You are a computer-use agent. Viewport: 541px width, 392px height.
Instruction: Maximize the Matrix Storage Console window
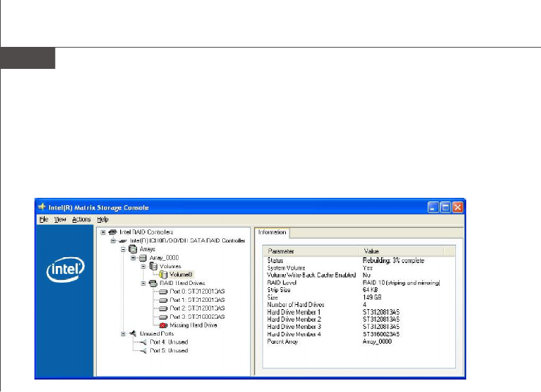click(x=446, y=207)
